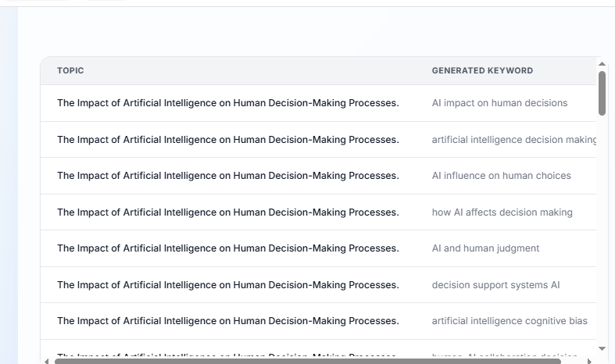Click the horizontal scrollbar left arrow

[46, 361]
